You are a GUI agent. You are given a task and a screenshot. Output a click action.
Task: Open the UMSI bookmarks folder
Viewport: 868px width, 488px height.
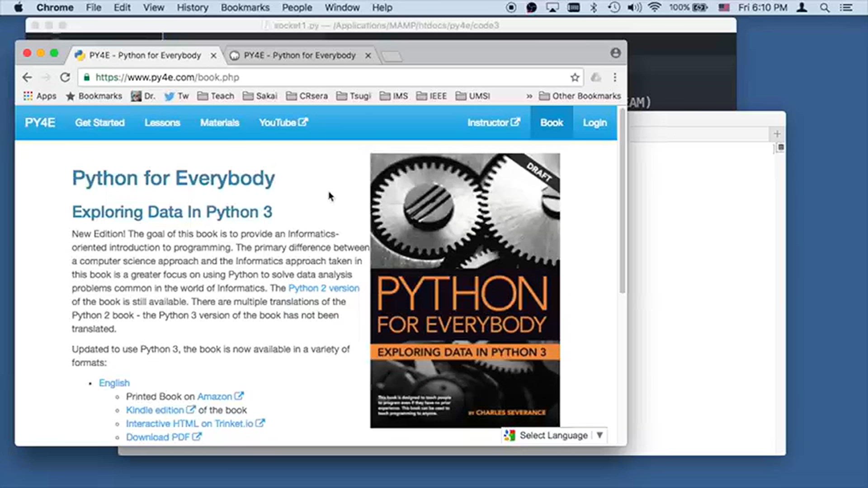(473, 96)
